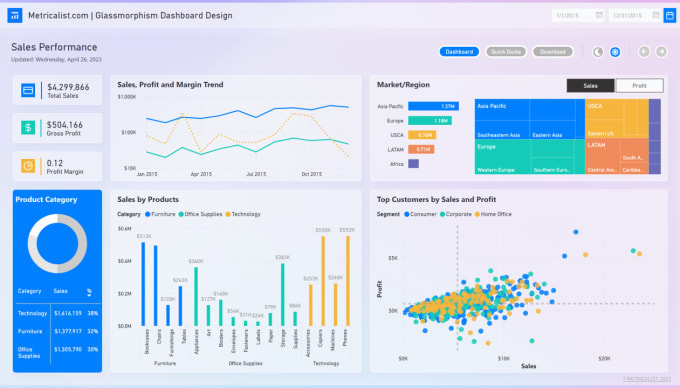Screen dimensions: 680x388
Task: Click the Home Office segment legend dot
Action: pyautogui.click(x=477, y=214)
